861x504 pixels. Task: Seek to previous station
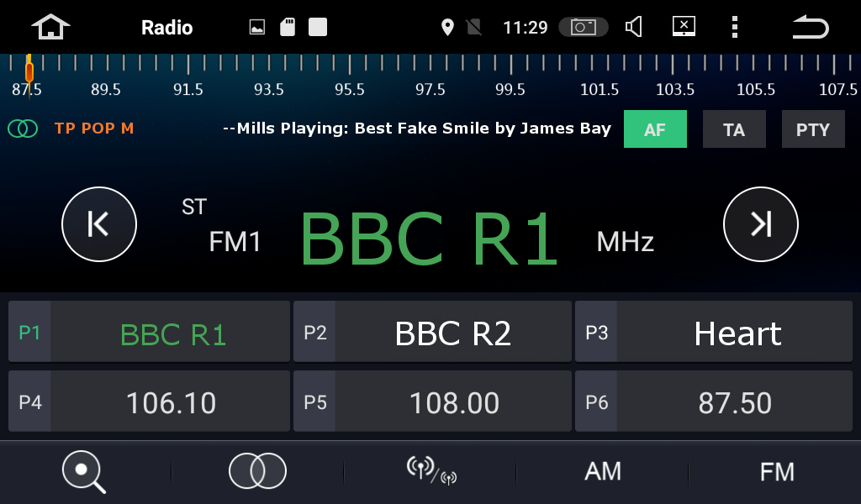pyautogui.click(x=99, y=224)
